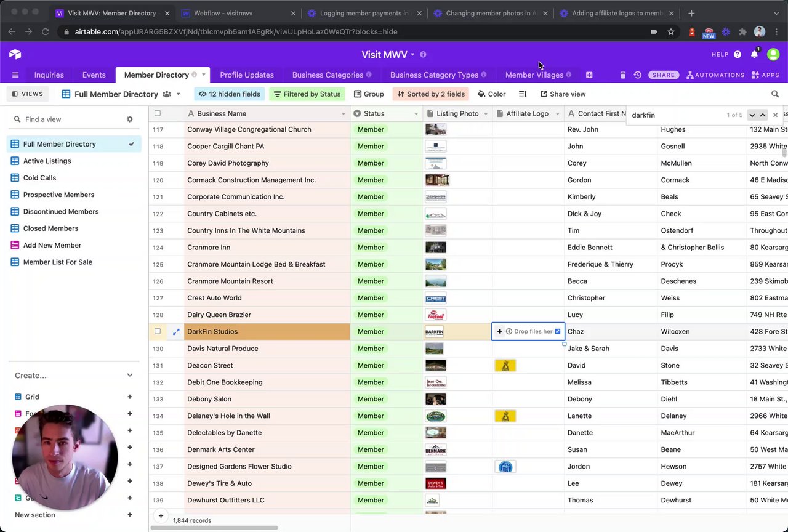
Task: Close the darkfin find bar
Action: [775, 115]
